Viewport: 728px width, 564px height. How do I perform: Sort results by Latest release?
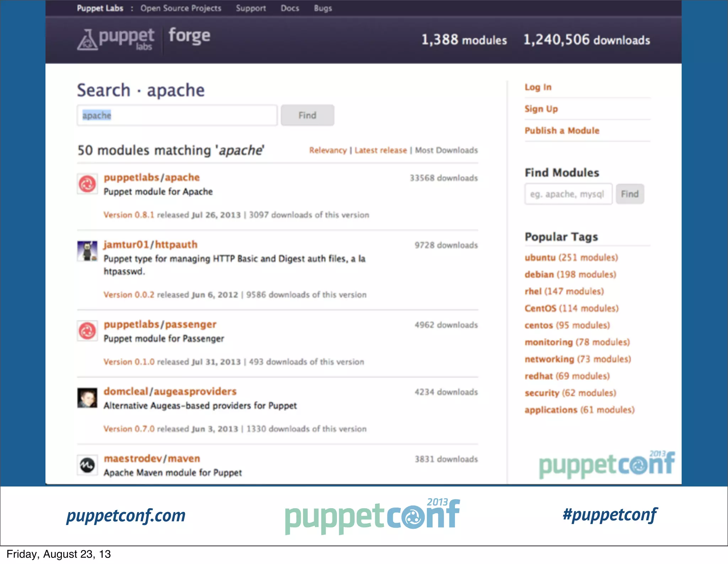click(x=380, y=150)
